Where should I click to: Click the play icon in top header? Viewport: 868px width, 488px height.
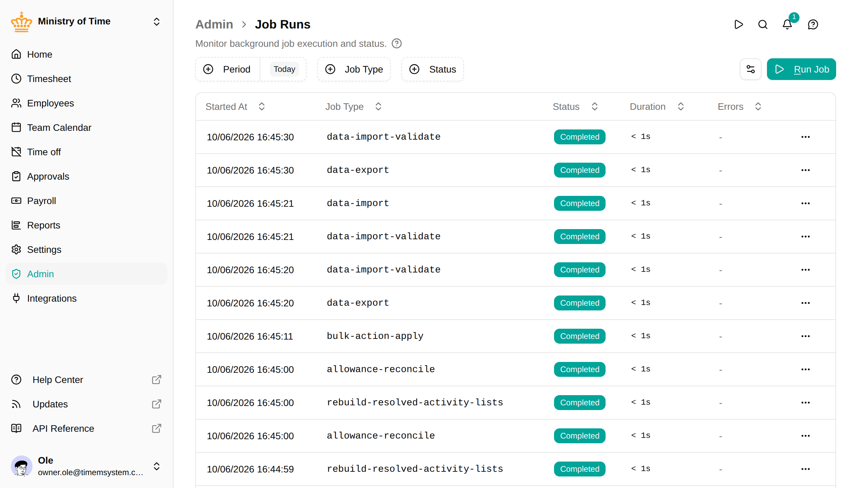738,24
